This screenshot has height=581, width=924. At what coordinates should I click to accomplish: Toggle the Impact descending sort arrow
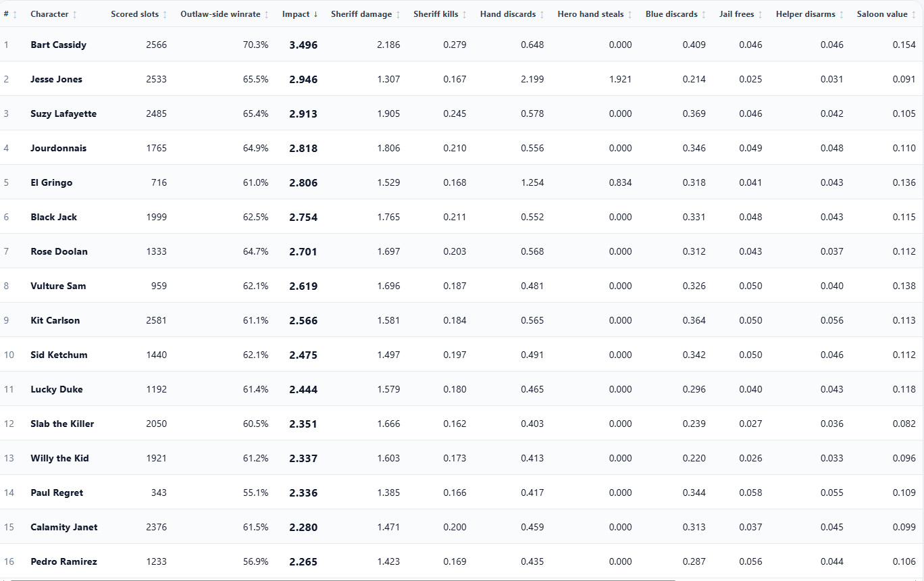[315, 14]
